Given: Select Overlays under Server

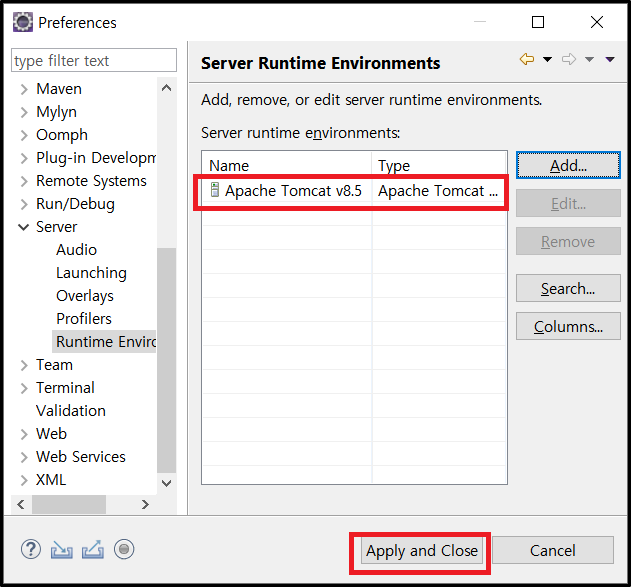Looking at the screenshot, I should tap(85, 296).
